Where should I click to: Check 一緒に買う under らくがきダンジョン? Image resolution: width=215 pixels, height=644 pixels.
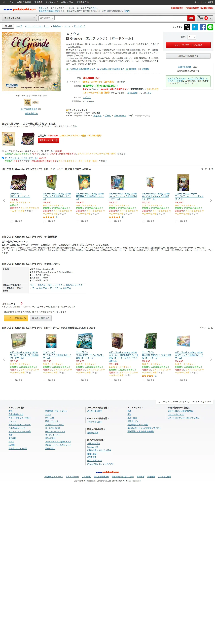[x=143, y=221]
